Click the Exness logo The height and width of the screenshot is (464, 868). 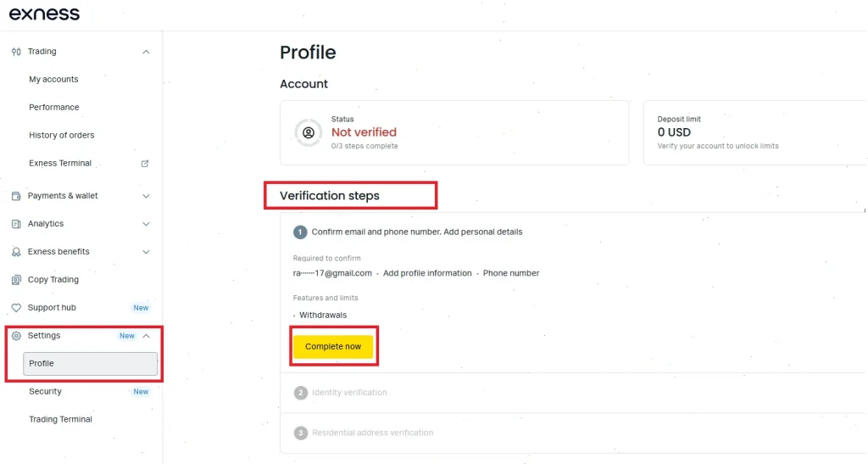44,14
